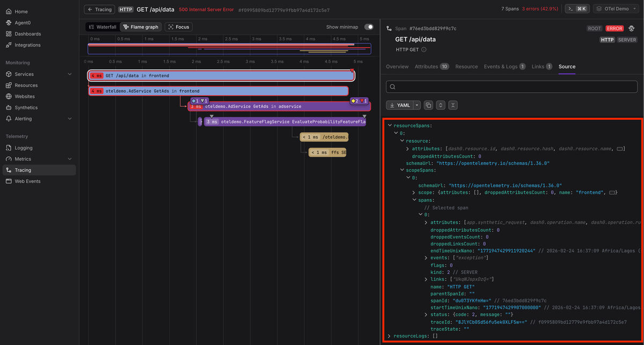The width and height of the screenshot is (644, 345).
Task: Open Synthetics in the sidebar
Action: pos(26,108)
